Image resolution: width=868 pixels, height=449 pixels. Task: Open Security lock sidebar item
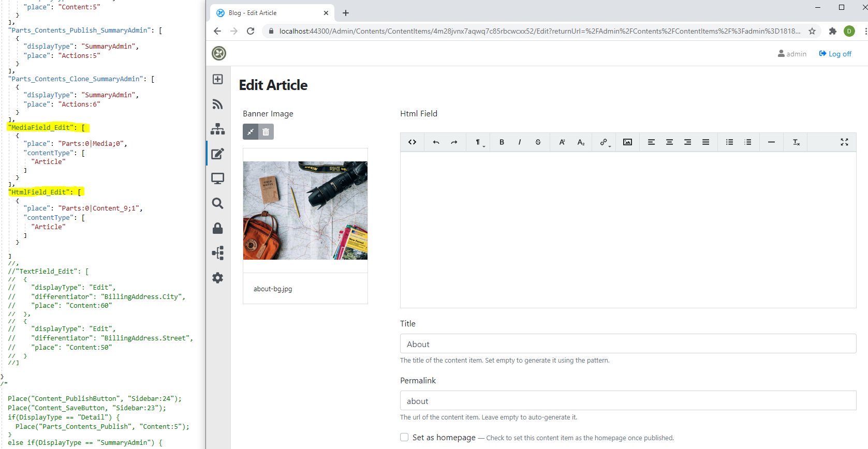tap(218, 228)
